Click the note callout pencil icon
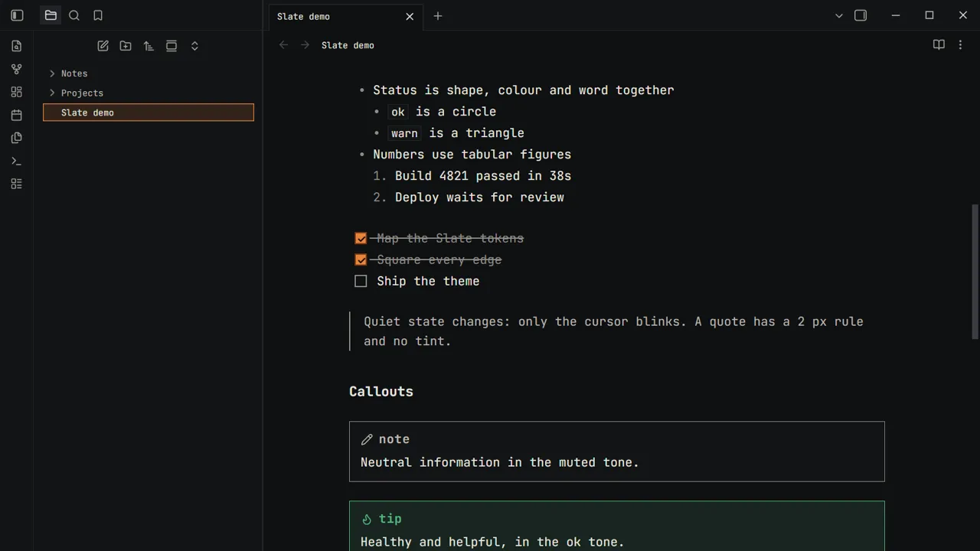 click(367, 439)
